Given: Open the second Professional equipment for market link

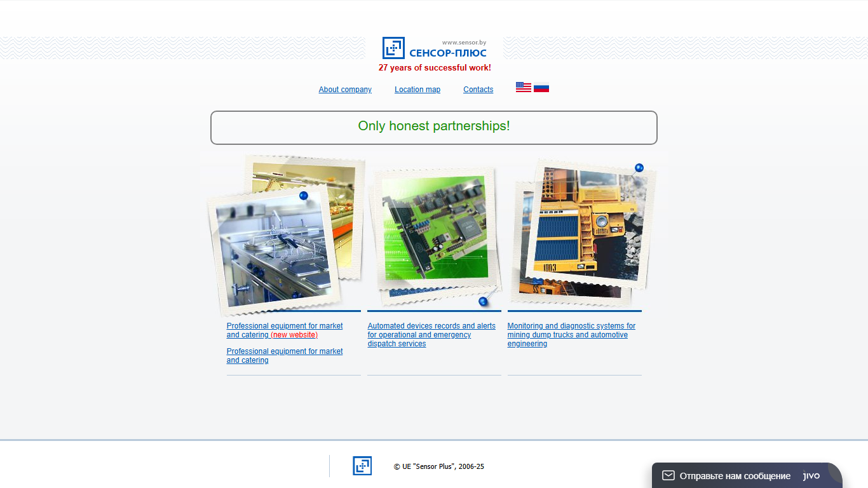Looking at the screenshot, I should [285, 356].
